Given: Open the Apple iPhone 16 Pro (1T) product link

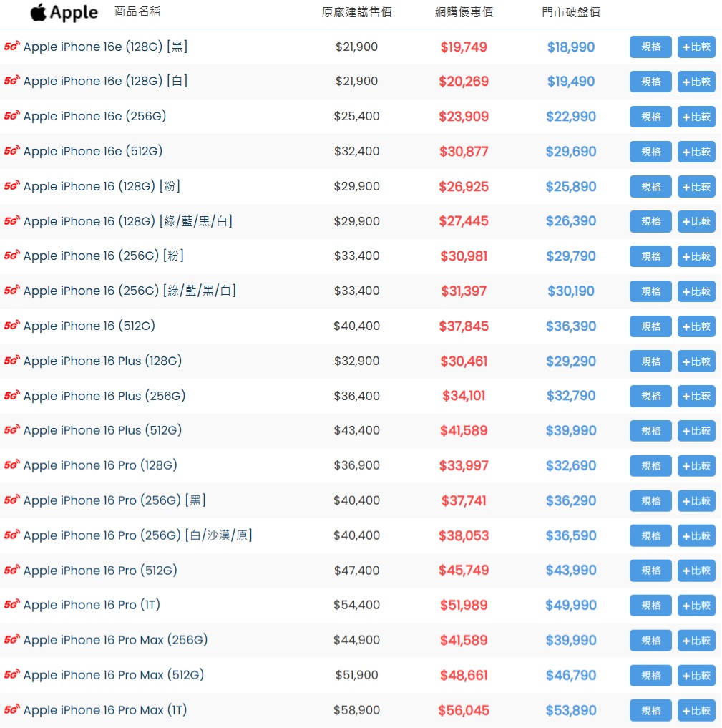Looking at the screenshot, I should (92, 605).
